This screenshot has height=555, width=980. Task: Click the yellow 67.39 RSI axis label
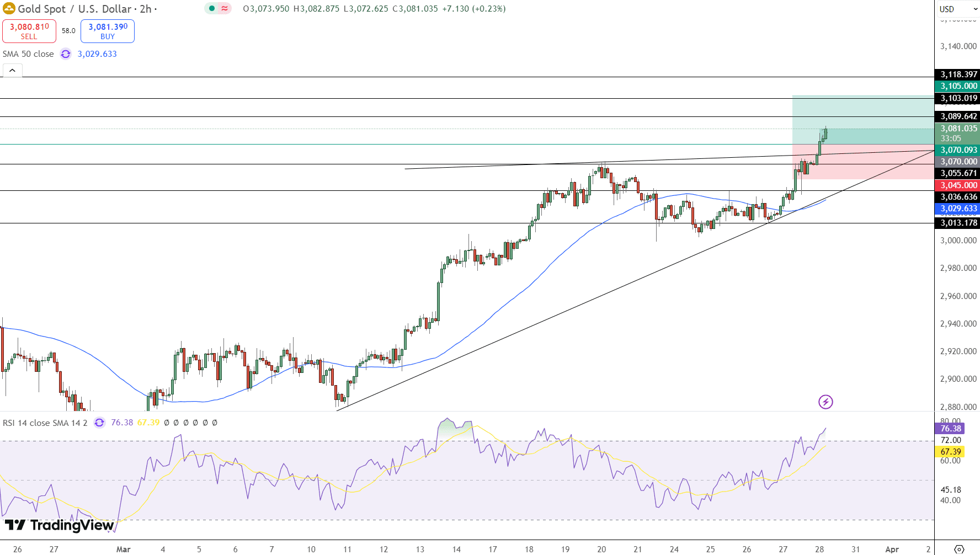tap(950, 452)
